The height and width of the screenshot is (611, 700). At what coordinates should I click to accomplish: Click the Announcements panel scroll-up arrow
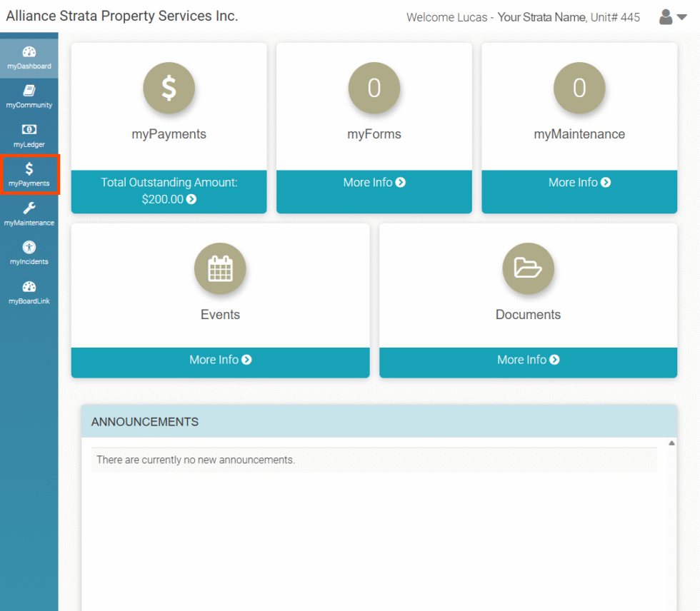(671, 442)
